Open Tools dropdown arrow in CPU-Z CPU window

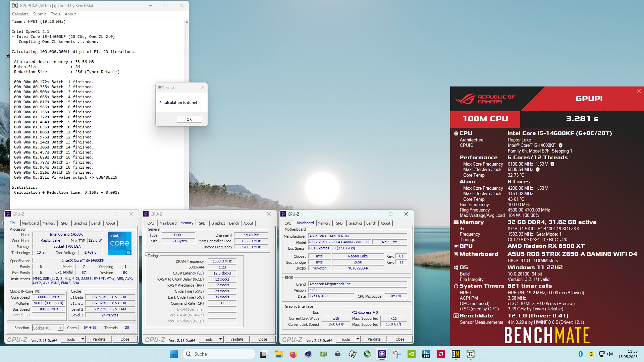tap(83, 339)
